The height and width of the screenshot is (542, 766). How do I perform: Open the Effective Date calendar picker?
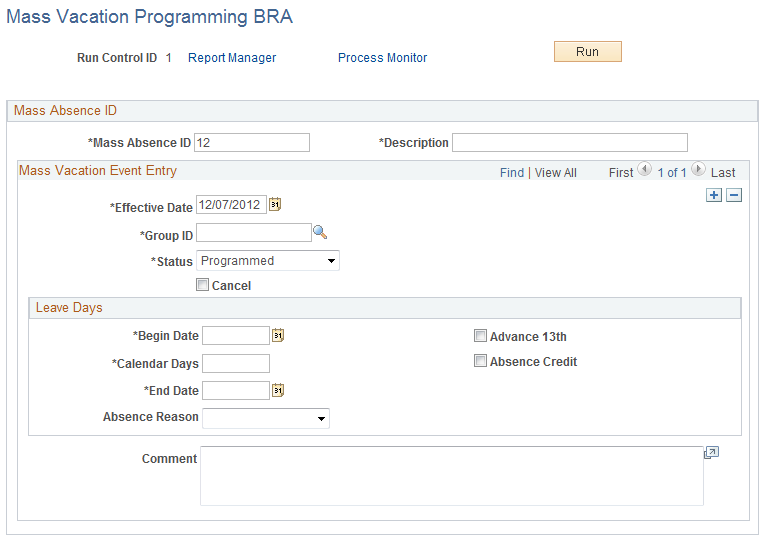pos(275,204)
